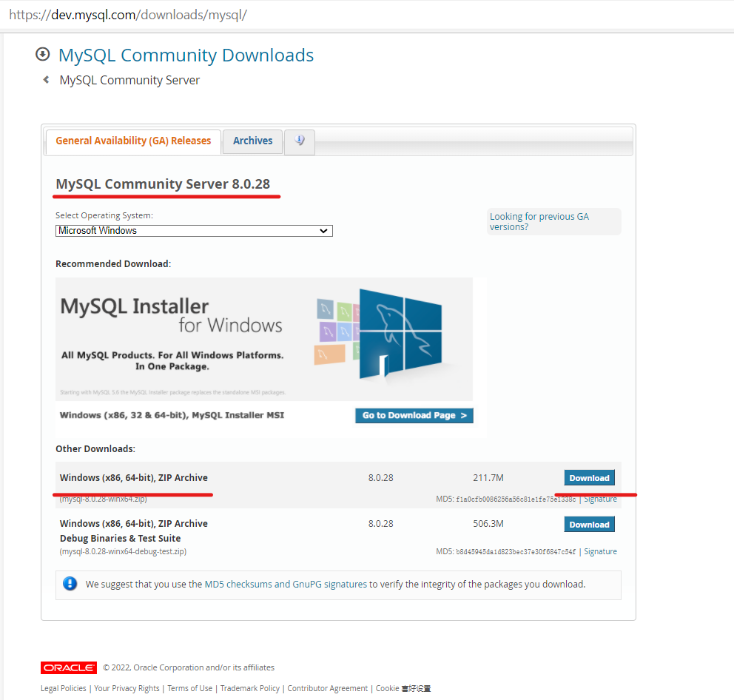The image size is (734, 700).
Task: Select the MySQL Community Server 8.0.28 heading
Action: 163,184
